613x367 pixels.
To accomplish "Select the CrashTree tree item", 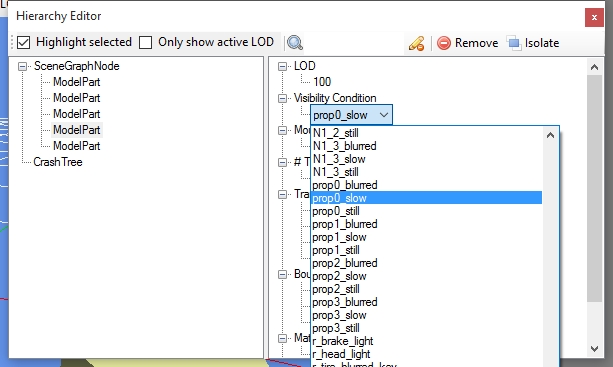I will tap(58, 162).
